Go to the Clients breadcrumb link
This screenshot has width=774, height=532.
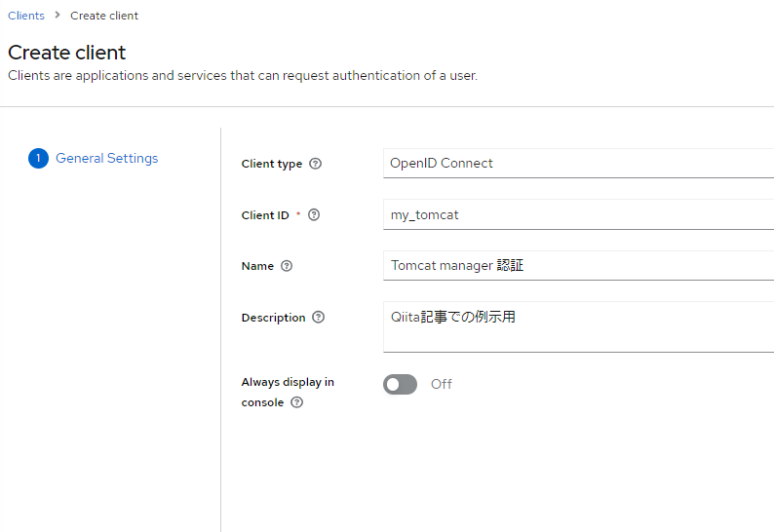click(x=26, y=16)
